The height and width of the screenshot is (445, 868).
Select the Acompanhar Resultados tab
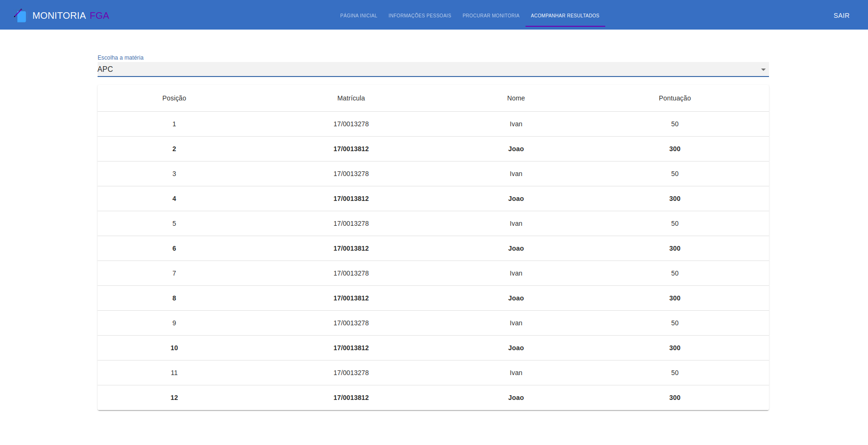pyautogui.click(x=565, y=15)
